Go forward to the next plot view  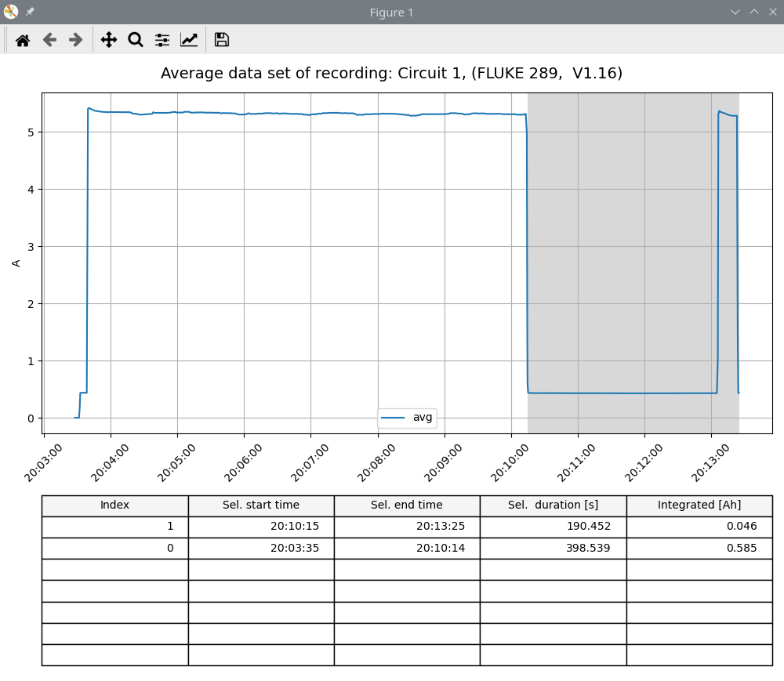pos(76,40)
